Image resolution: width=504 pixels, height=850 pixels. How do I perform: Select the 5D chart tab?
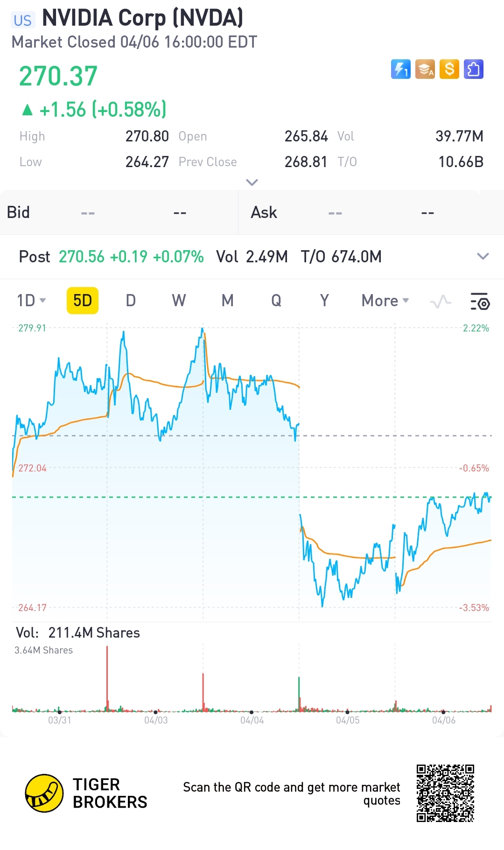click(x=83, y=301)
